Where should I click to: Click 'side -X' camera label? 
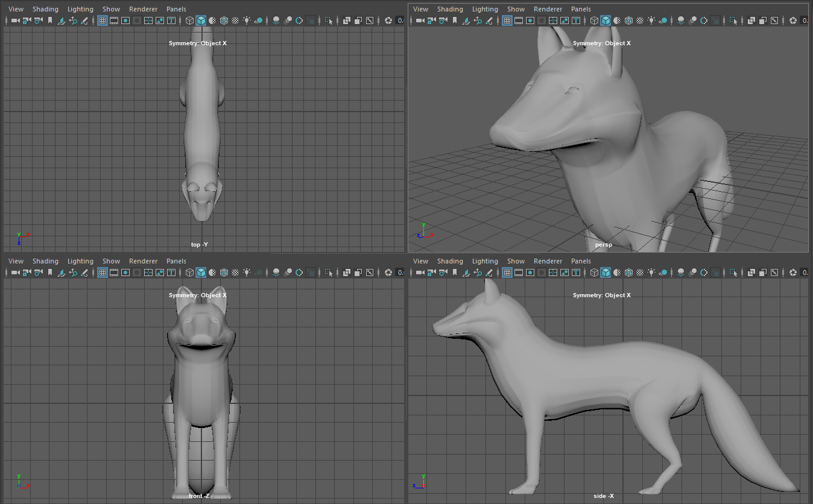604,496
